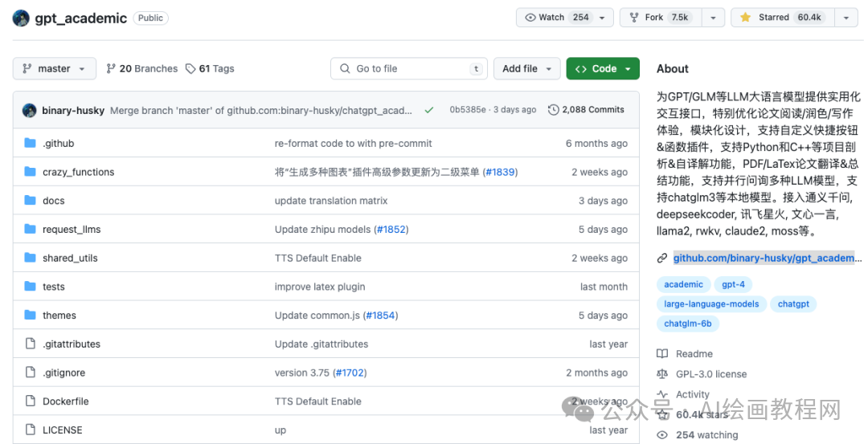Screen dimensions: 868x444
Task: Toggle the Starred button
Action: 782,17
